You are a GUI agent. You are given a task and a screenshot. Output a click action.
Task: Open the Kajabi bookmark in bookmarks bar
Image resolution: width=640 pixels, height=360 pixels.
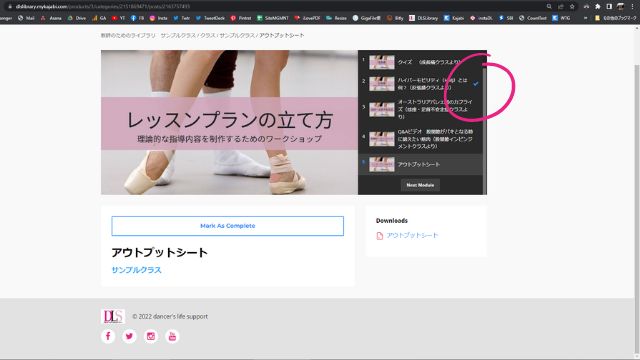pyautogui.click(x=454, y=18)
